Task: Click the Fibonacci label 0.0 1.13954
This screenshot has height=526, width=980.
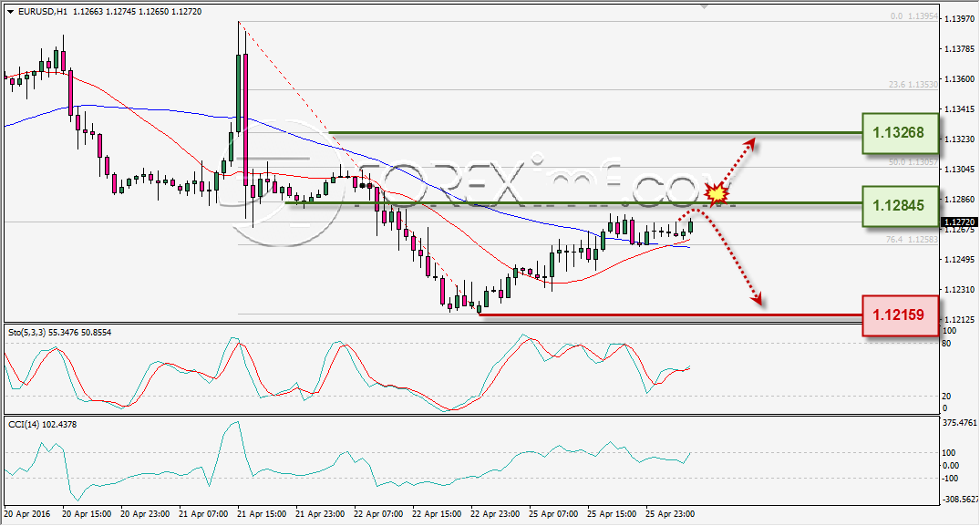Action: pyautogui.click(x=914, y=16)
